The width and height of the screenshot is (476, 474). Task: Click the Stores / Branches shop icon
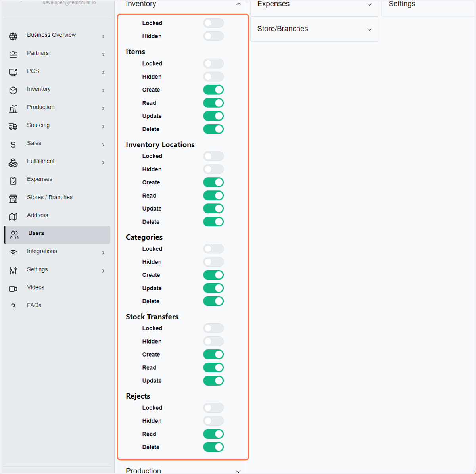point(13,199)
